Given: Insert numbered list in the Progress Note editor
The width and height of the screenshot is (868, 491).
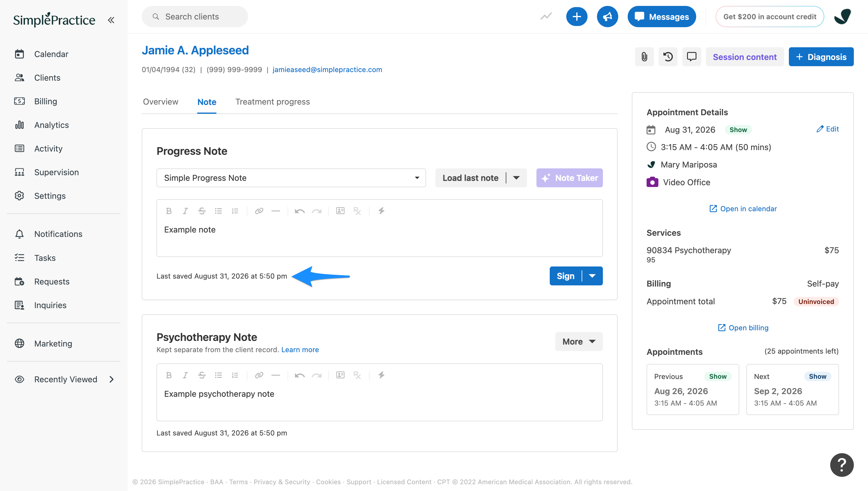Looking at the screenshot, I should click(x=235, y=211).
